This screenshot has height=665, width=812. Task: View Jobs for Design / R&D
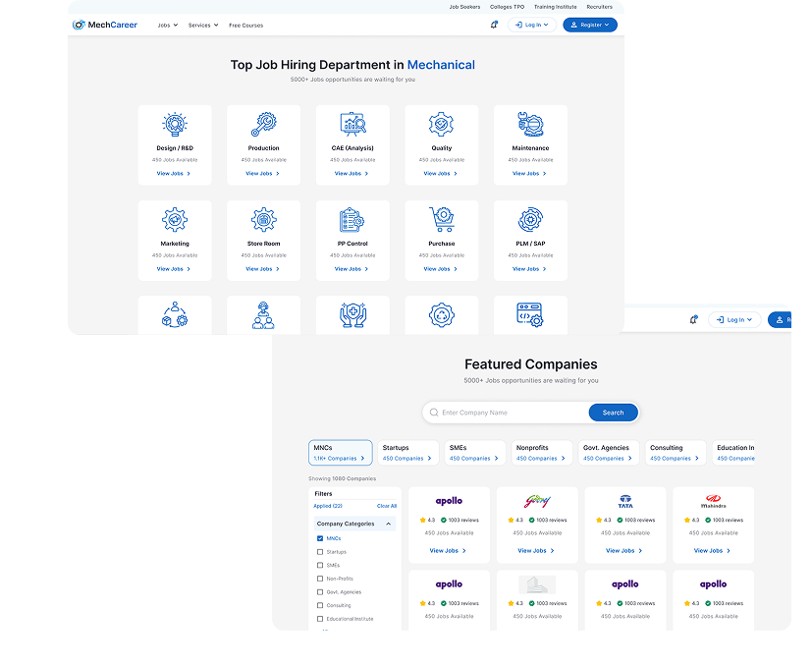tap(174, 174)
